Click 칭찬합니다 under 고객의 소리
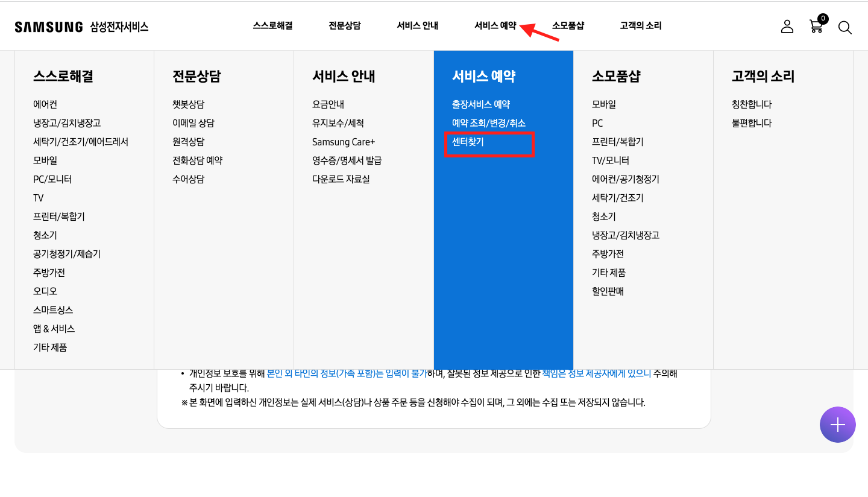Viewport: 868px width, 497px height. point(752,104)
